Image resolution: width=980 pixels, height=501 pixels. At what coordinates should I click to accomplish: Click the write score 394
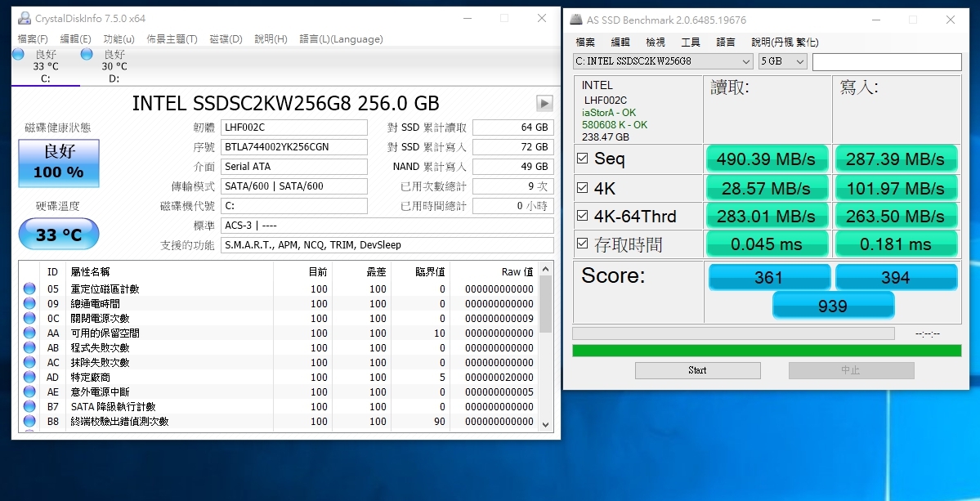(x=897, y=277)
